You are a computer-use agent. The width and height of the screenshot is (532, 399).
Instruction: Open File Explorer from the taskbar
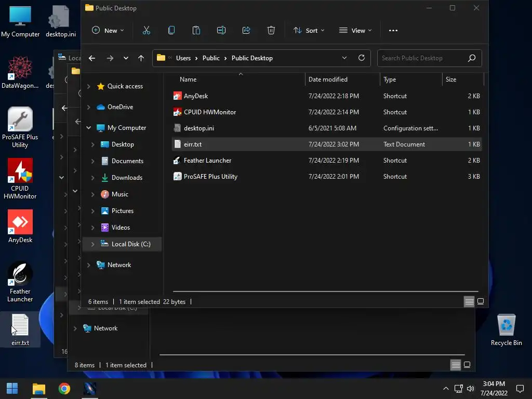(x=39, y=389)
